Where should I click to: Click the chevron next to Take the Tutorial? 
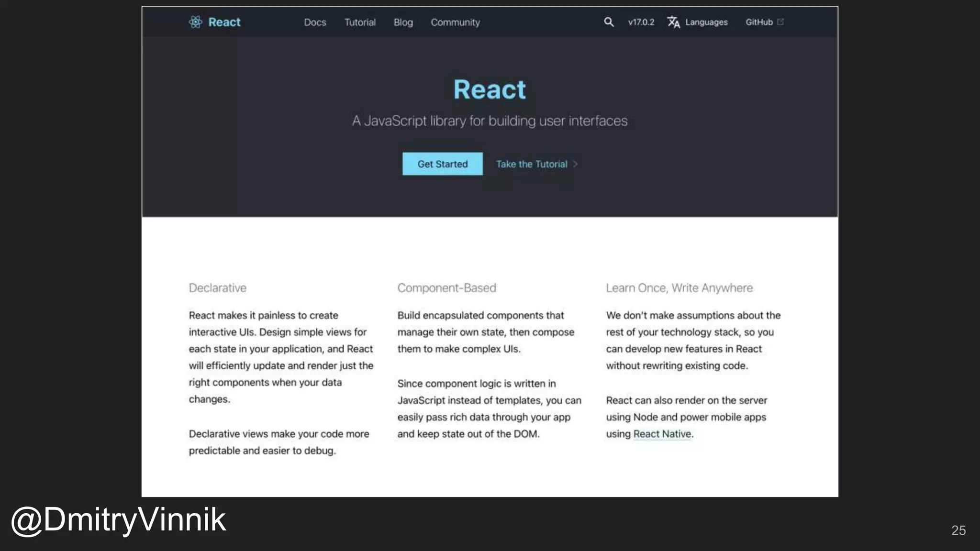pos(576,164)
